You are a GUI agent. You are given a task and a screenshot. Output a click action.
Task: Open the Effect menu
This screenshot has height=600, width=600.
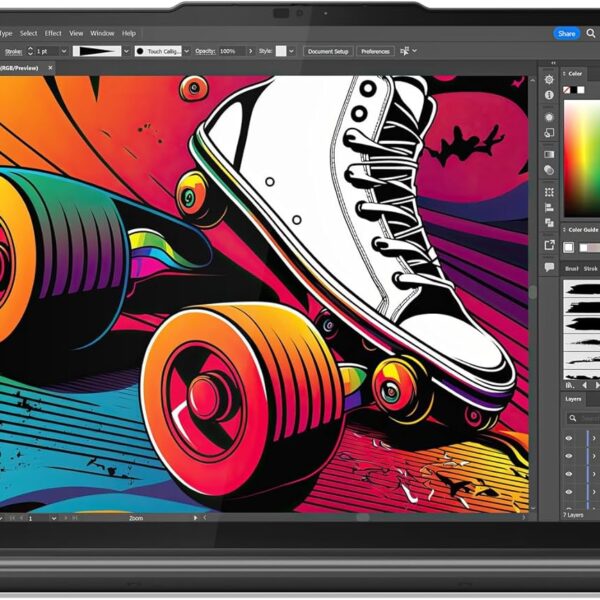coord(53,33)
